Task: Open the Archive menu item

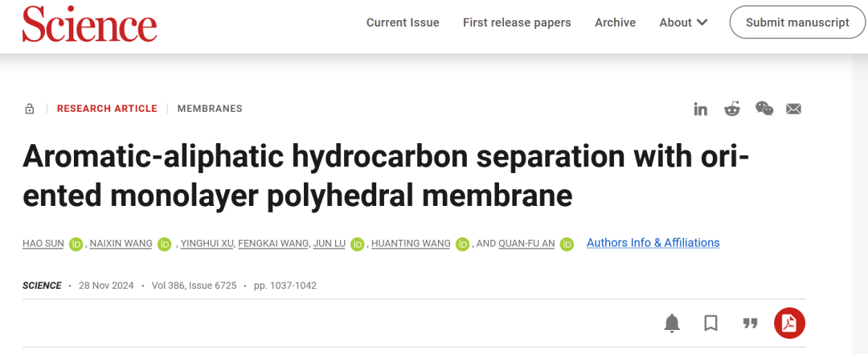Action: point(615,23)
